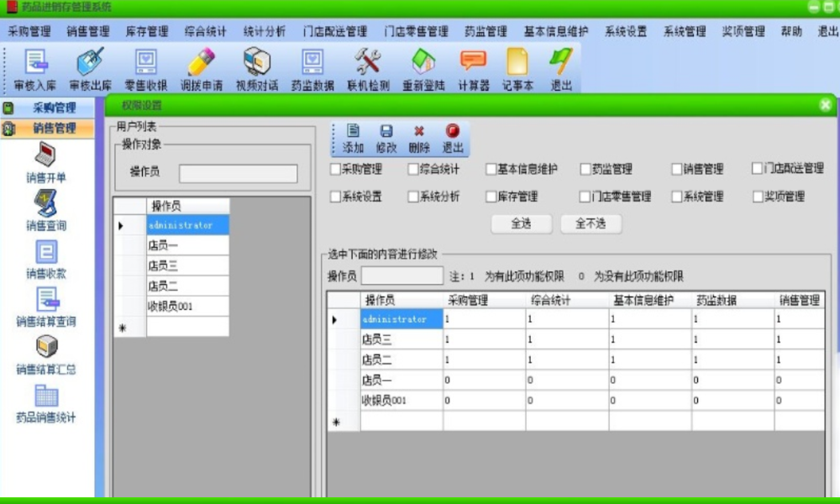This screenshot has width=840, height=504.
Task: Open 销售开单 in the sidebar
Action: tap(46, 163)
